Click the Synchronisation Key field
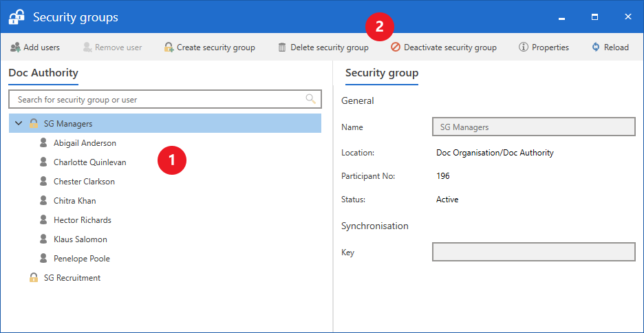Image resolution: width=644 pixels, height=333 pixels. (x=533, y=252)
